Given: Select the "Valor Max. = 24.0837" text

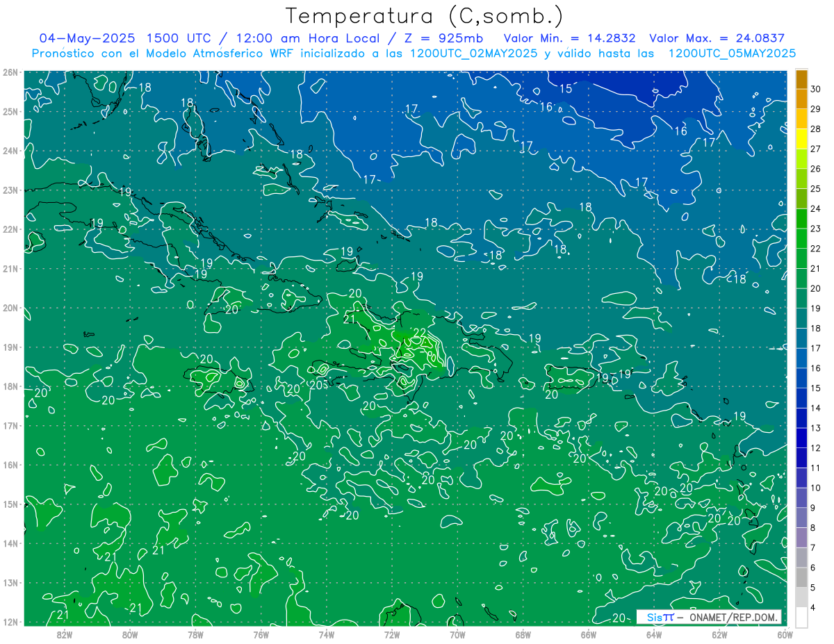Looking at the screenshot, I should pyautogui.click(x=717, y=38).
